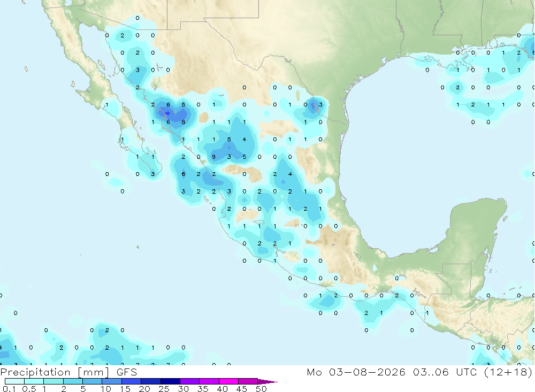Click the legend label "20"
Screen dimensions: 535x392
tap(144, 389)
